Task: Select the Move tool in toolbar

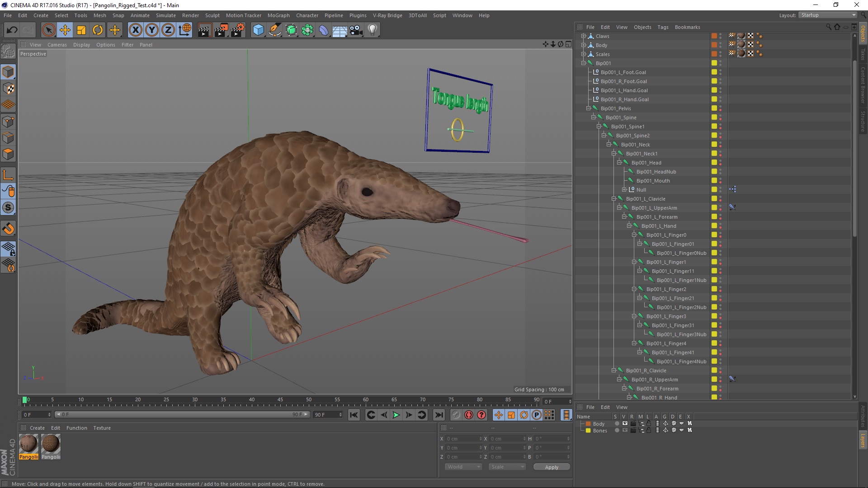Action: click(65, 29)
